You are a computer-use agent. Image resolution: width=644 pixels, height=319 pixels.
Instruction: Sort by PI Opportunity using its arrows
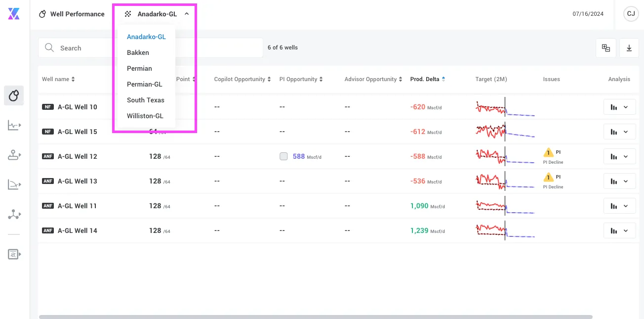[x=321, y=79]
